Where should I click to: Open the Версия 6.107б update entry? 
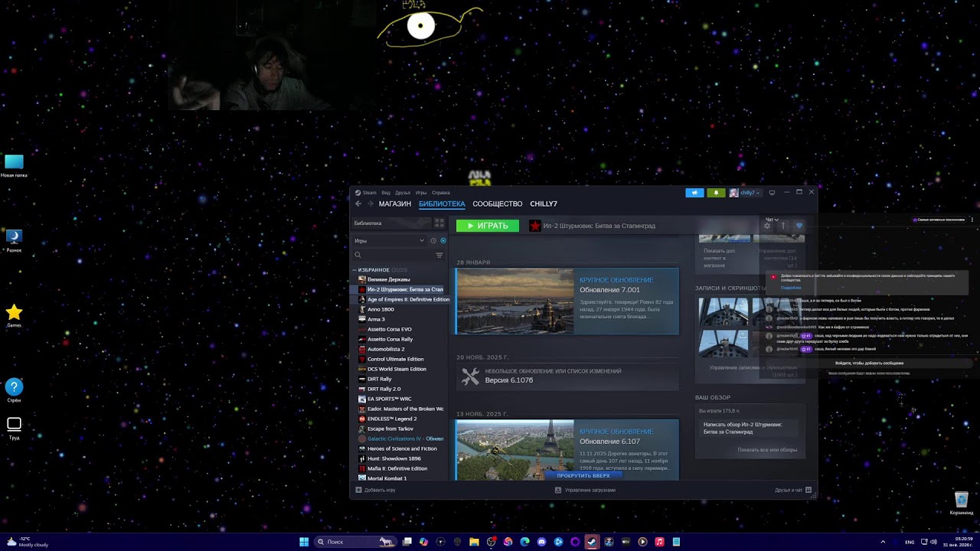pos(567,376)
